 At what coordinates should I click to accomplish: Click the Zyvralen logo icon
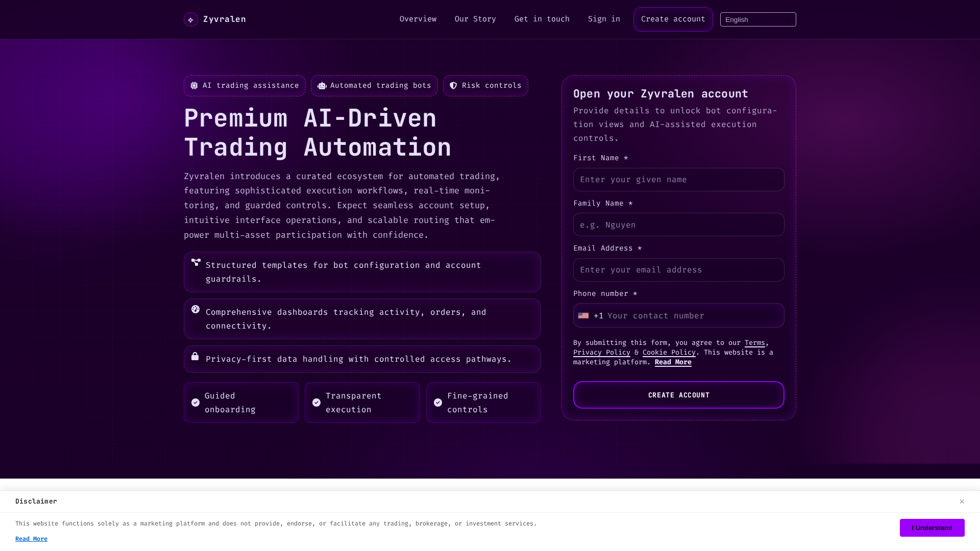(x=191, y=19)
